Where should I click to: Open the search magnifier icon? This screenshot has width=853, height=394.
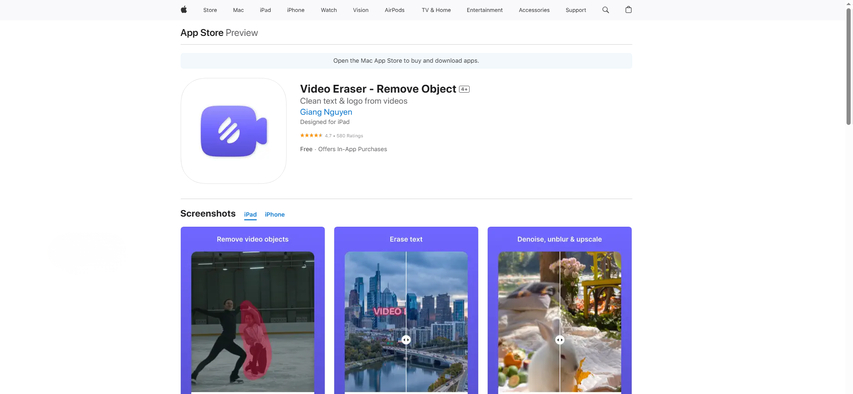[605, 10]
